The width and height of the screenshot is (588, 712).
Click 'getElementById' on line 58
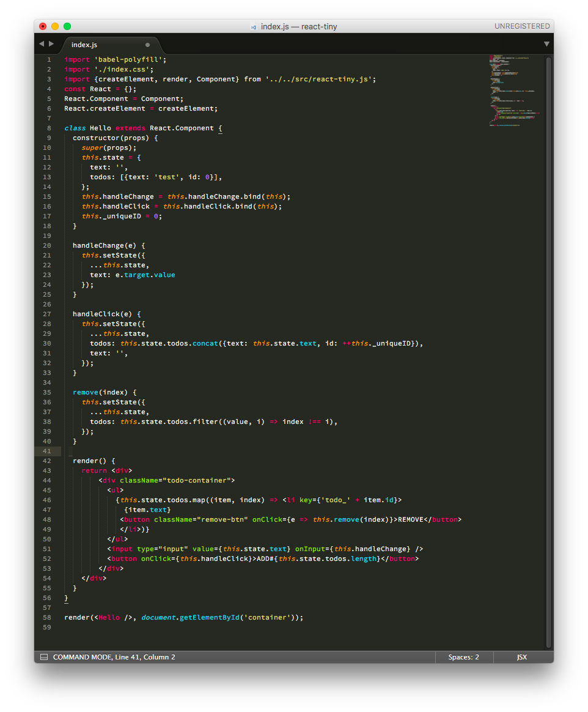coord(209,618)
